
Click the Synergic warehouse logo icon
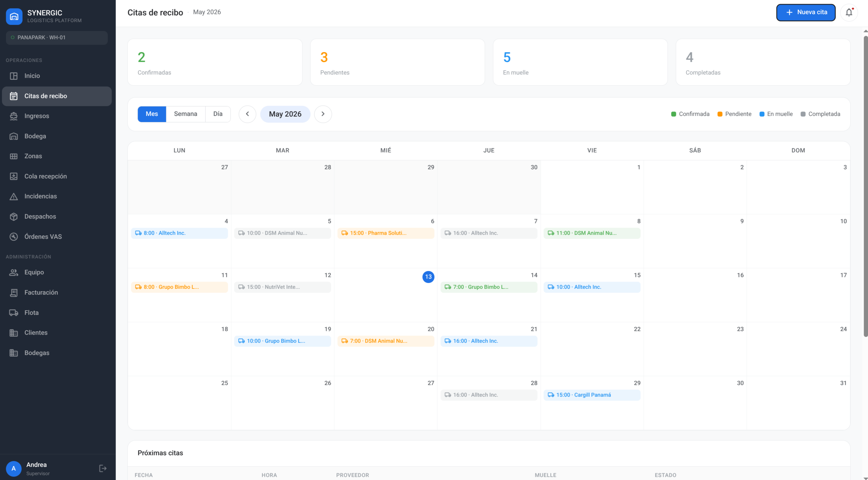point(14,16)
